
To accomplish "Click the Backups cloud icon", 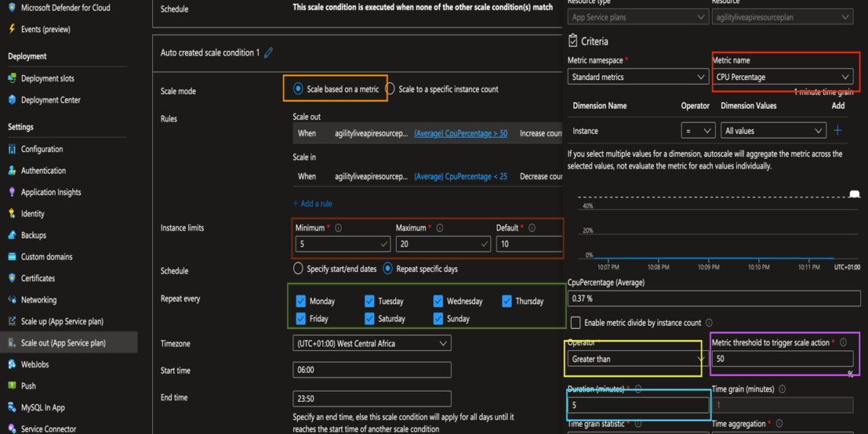I will [11, 235].
